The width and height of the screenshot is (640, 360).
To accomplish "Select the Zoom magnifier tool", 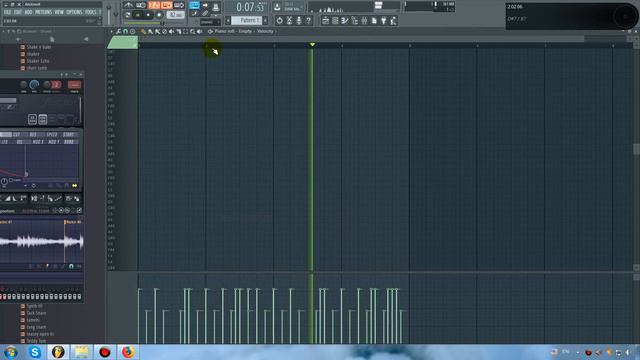I will [x=192, y=31].
